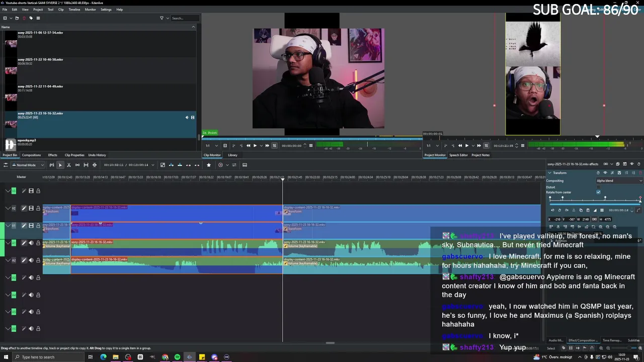Viewport: 644px width, 362px height.
Task: Open the clip monitor hamburger options menu
Action: click(x=311, y=146)
